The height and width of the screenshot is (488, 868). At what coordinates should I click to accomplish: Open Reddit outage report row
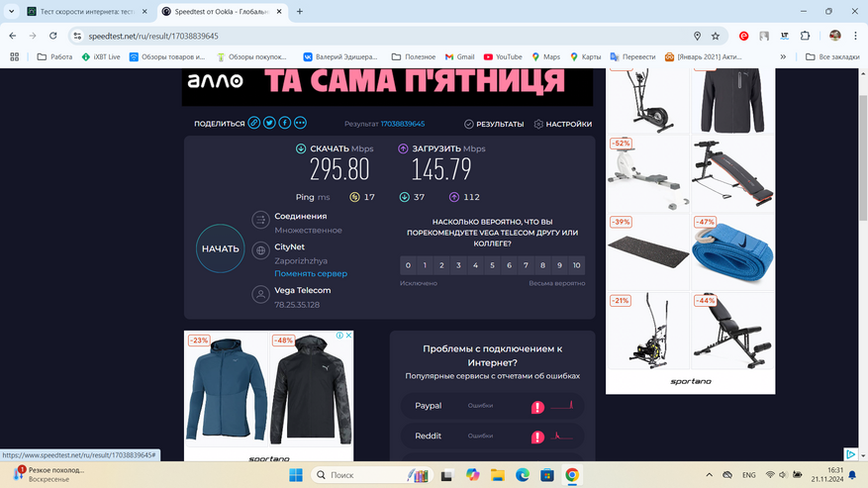pyautogui.click(x=492, y=436)
